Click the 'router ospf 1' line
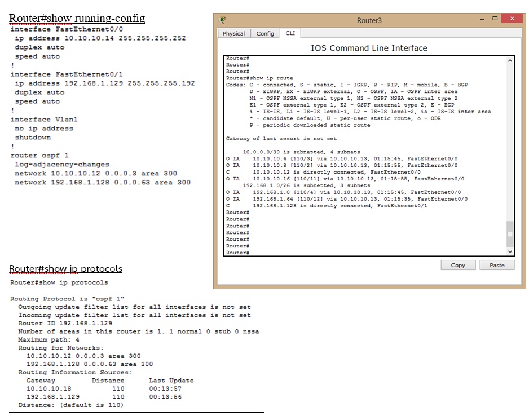 [39, 156]
